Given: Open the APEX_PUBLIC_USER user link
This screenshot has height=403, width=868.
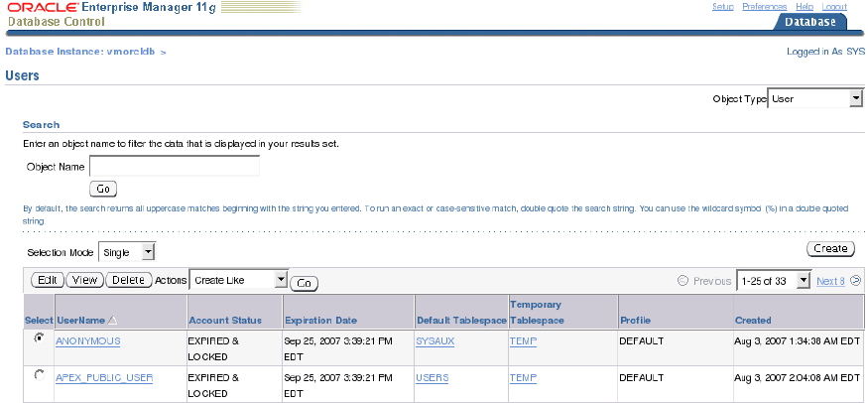Looking at the screenshot, I should [x=104, y=378].
